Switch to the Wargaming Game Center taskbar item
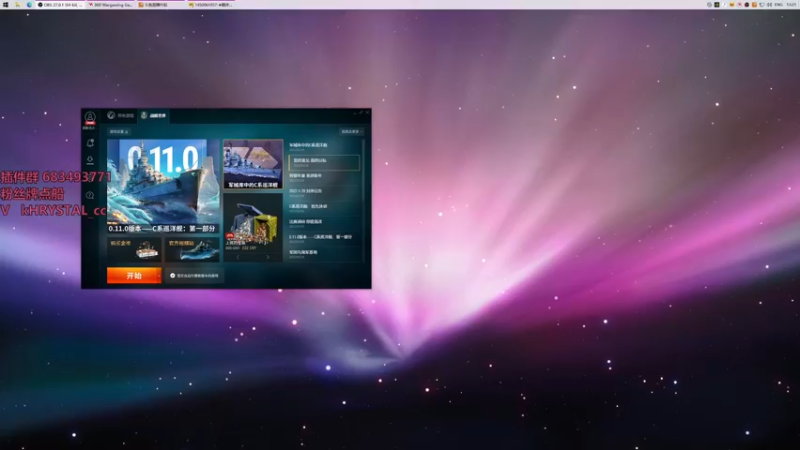 [111, 5]
